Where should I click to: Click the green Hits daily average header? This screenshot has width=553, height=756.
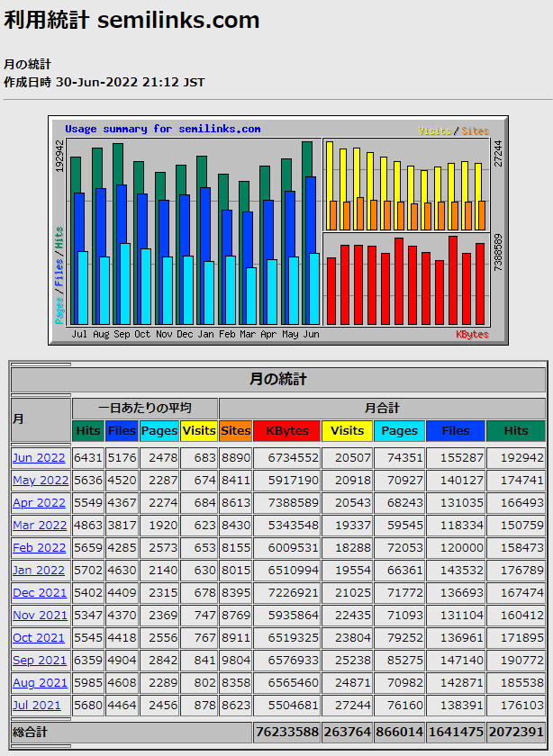(x=88, y=431)
